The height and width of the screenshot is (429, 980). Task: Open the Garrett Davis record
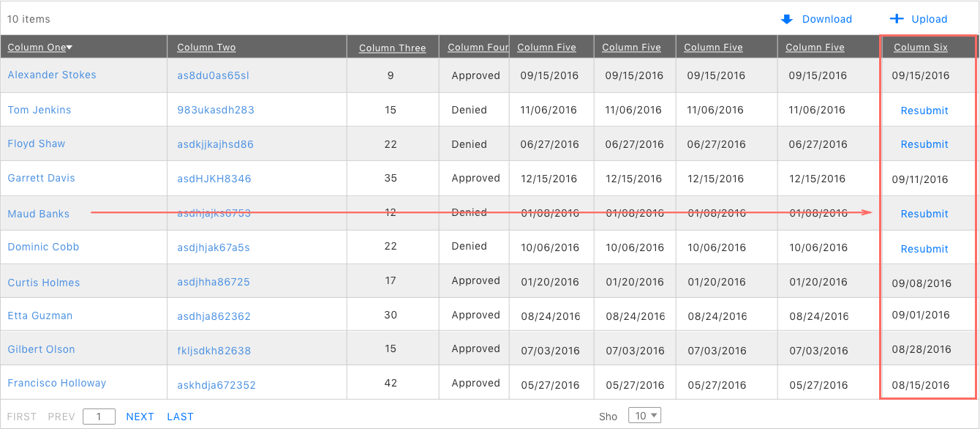click(41, 178)
